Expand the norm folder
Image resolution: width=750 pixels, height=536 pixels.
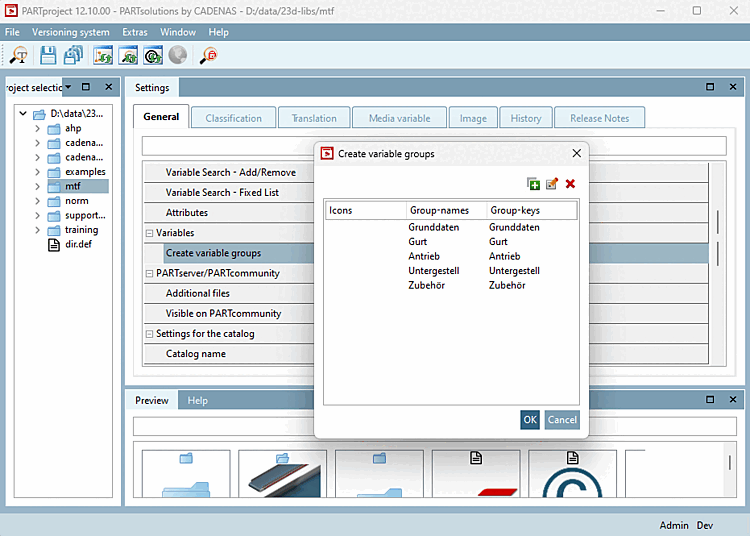pos(37,201)
